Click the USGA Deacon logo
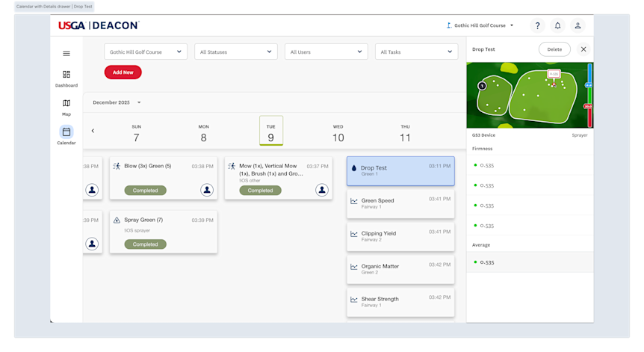644x352 pixels. tap(99, 25)
